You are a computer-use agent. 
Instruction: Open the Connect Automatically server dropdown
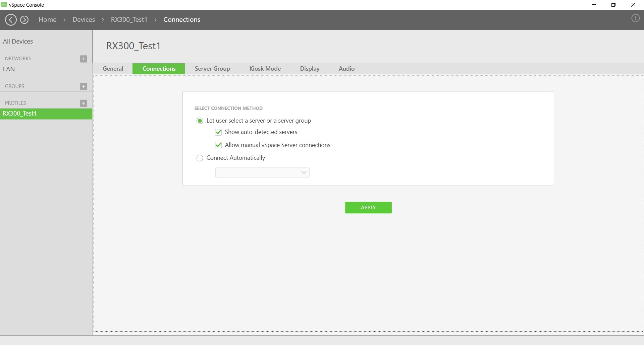coord(262,172)
